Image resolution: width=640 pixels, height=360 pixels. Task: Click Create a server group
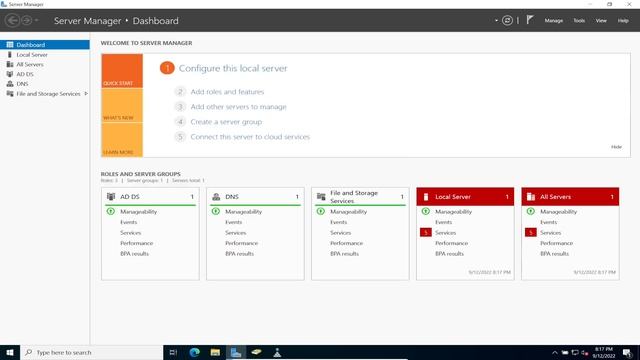(x=226, y=122)
